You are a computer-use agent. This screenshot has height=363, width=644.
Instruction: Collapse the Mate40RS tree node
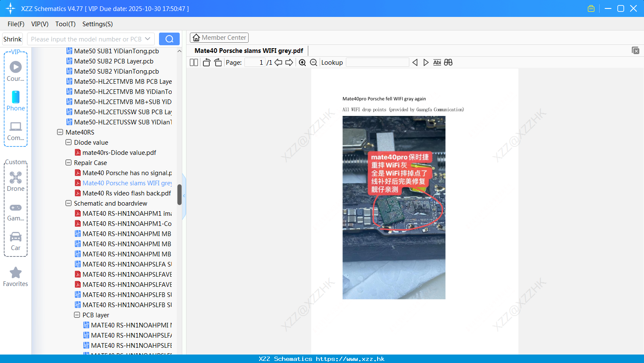60,132
